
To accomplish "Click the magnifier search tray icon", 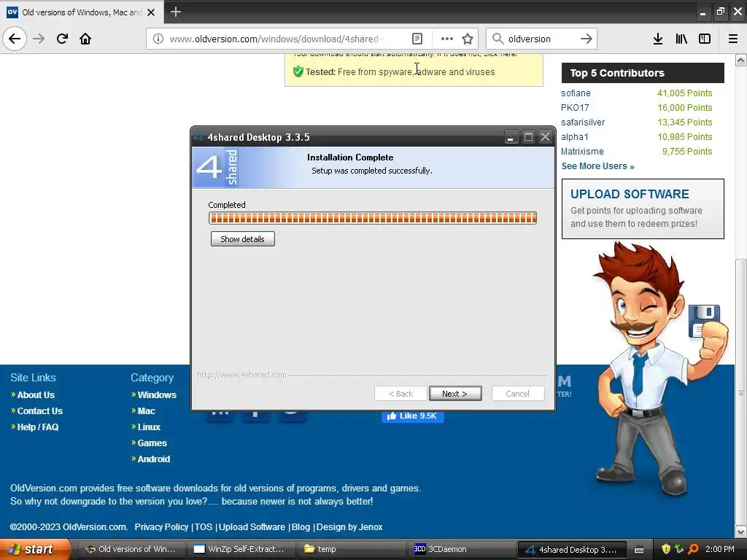I will 693,550.
